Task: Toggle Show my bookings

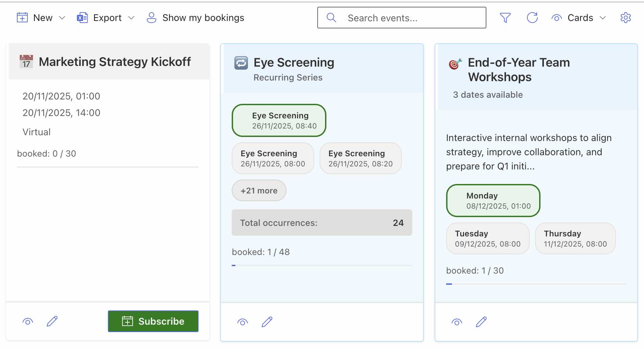Action: pos(195,18)
